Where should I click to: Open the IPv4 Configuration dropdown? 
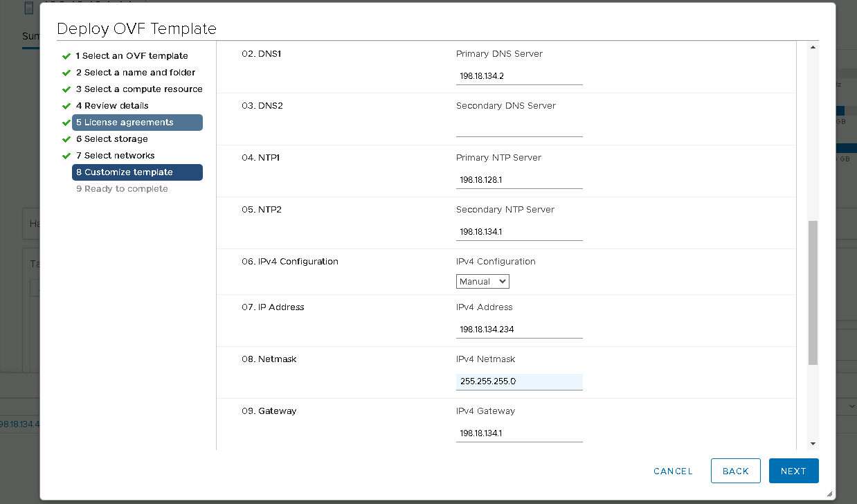(x=482, y=281)
